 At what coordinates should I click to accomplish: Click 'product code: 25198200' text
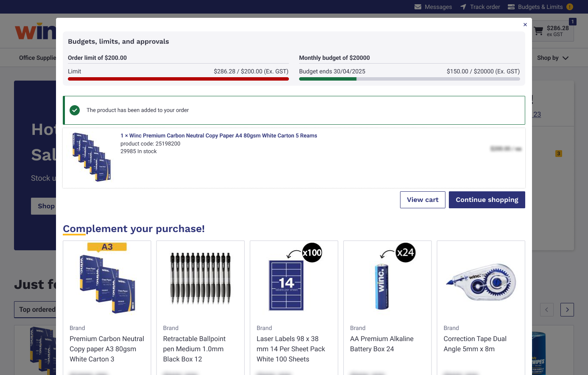click(x=150, y=144)
